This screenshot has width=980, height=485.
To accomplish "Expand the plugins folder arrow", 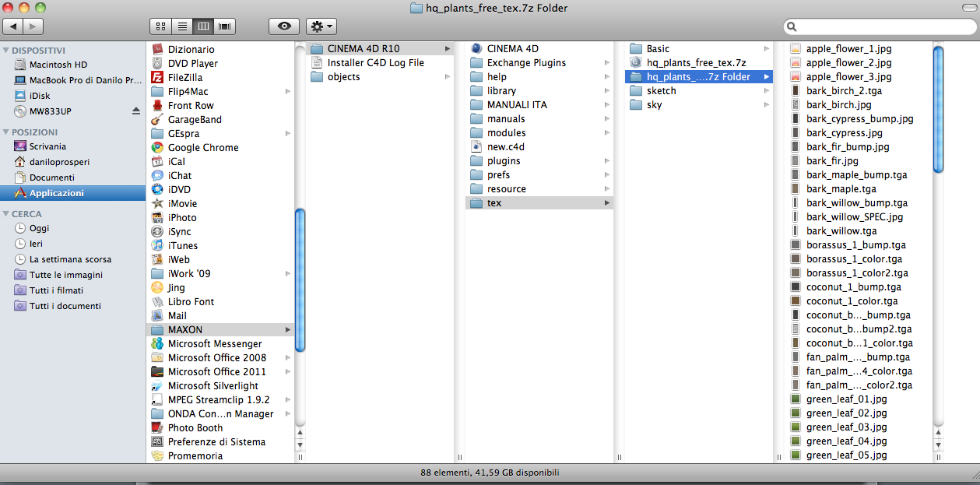I will tap(606, 160).
